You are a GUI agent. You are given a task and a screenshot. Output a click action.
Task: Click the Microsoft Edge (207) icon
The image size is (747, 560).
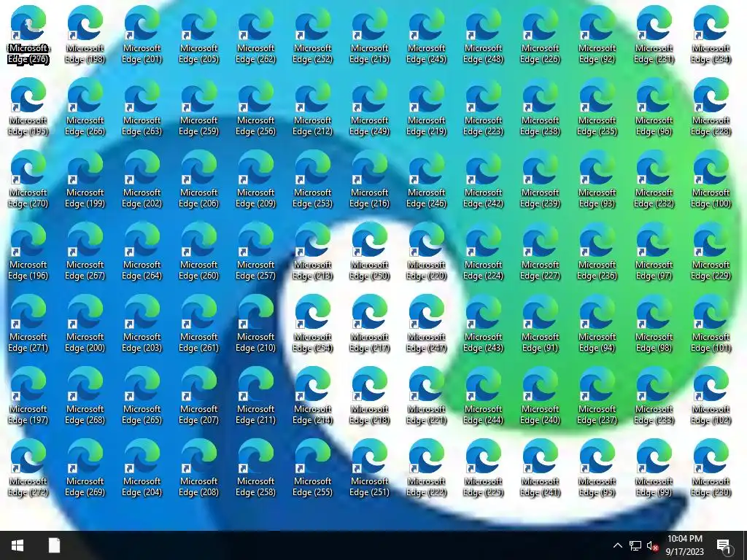[198, 396]
